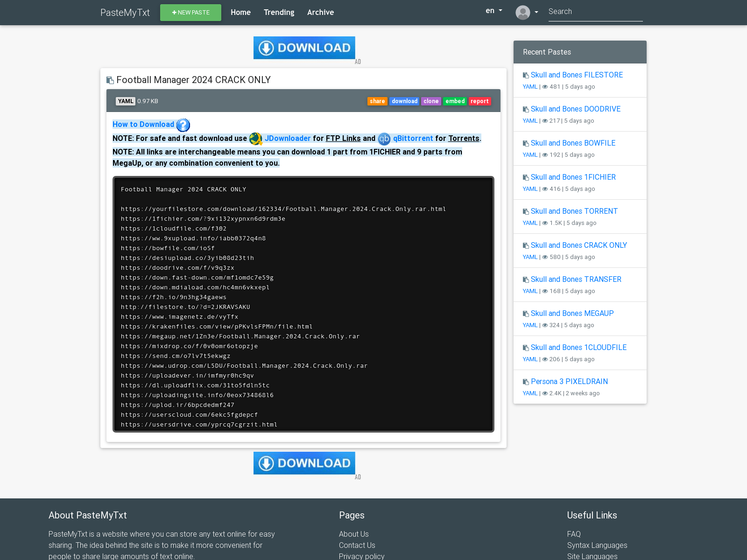Viewport: 747px width, 560px height.
Task: Open the Home menu item
Action: pyautogui.click(x=240, y=13)
